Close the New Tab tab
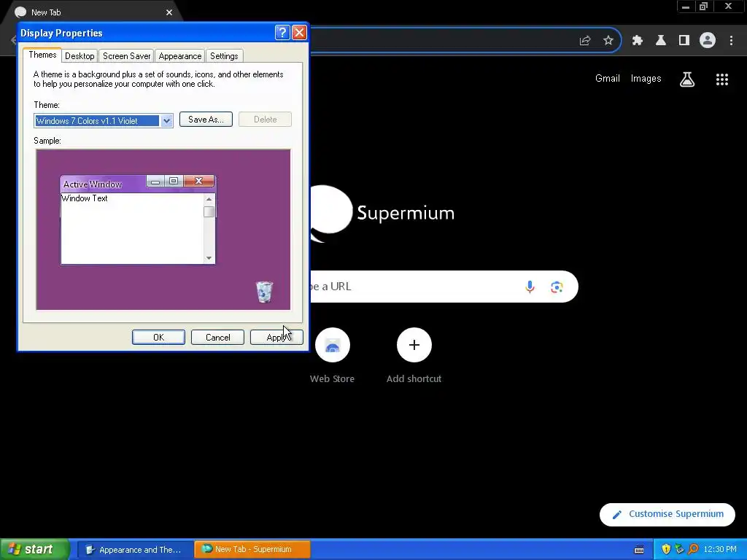Viewport: 747px width, 560px height. 169,12
